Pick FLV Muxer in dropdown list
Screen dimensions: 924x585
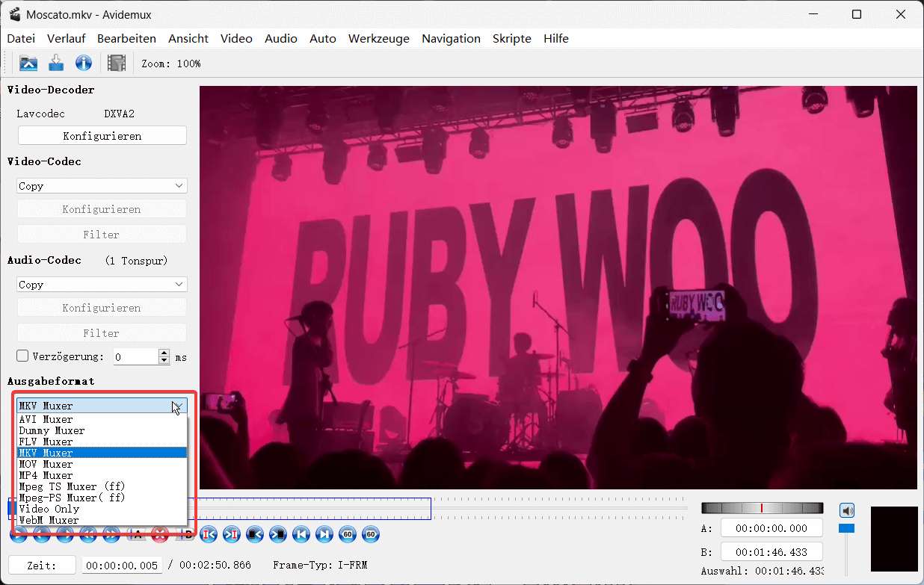[102, 442]
